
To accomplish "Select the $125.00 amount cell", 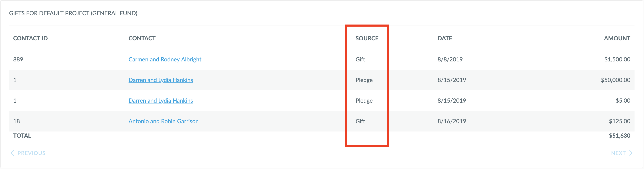I will tap(619, 121).
